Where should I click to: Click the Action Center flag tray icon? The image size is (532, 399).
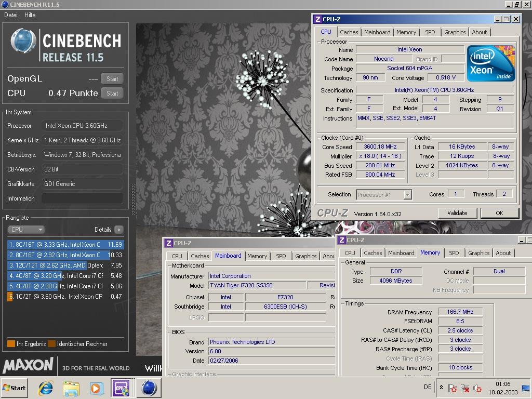[453, 388]
